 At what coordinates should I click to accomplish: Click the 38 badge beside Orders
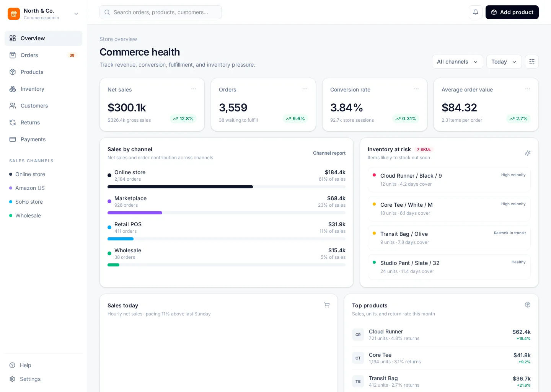[72, 55]
